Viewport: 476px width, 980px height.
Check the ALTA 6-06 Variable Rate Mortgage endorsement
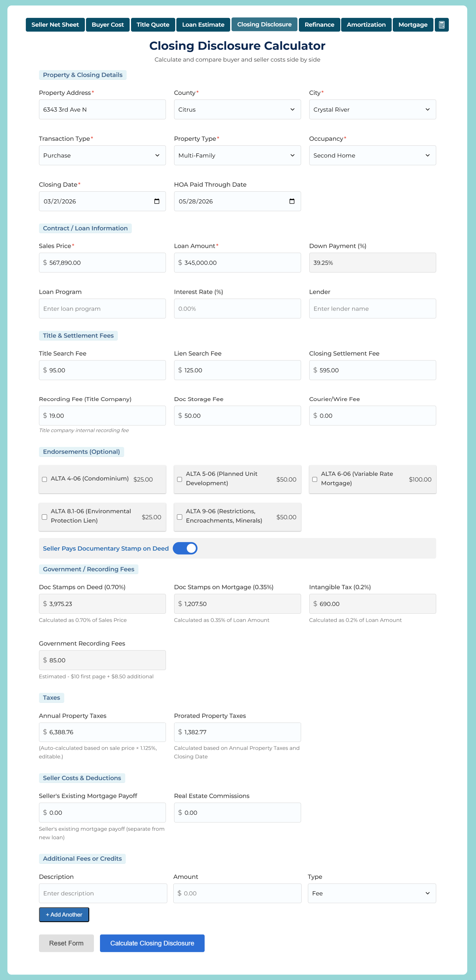click(x=314, y=479)
